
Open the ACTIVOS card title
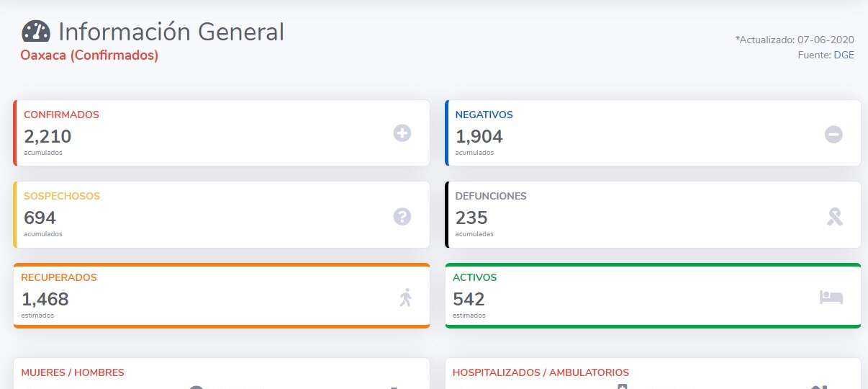(x=474, y=277)
